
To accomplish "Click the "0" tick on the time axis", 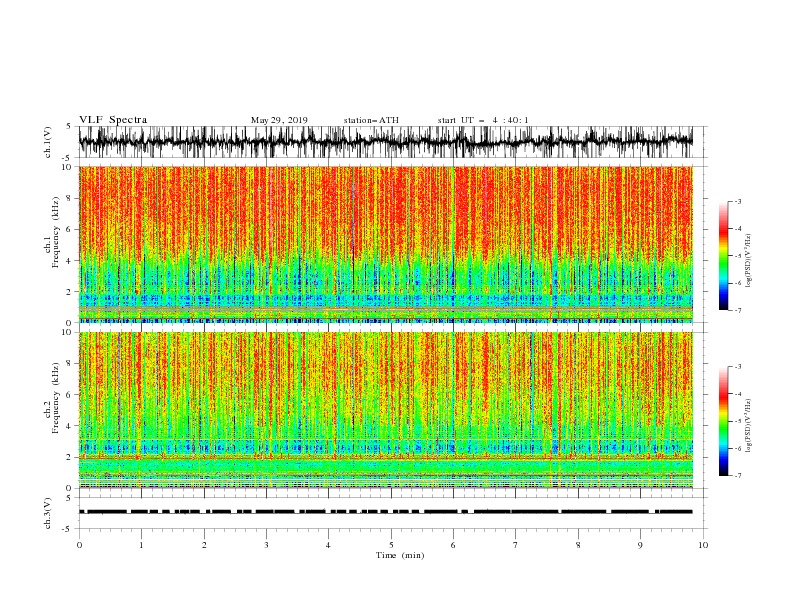I will 79,545.
